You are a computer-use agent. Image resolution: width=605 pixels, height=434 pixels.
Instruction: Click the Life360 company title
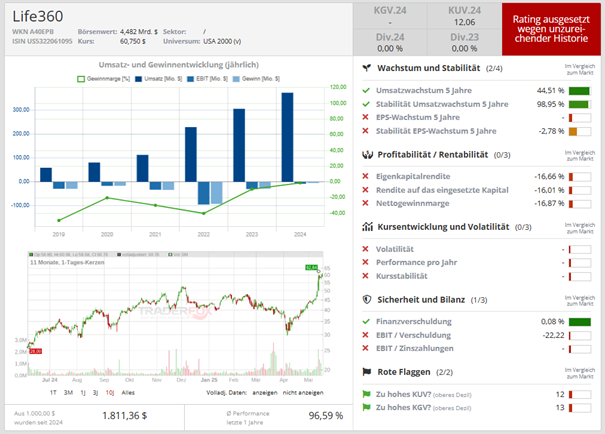tap(38, 16)
